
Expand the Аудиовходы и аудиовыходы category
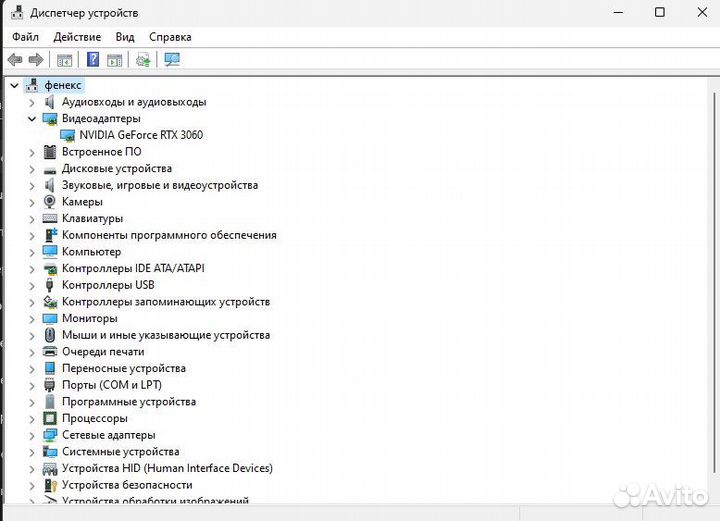click(32, 102)
